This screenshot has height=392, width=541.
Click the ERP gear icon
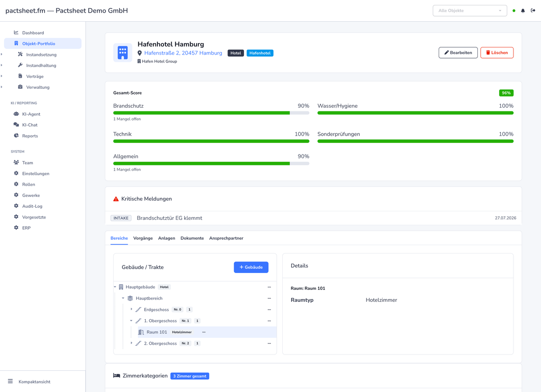tap(16, 228)
